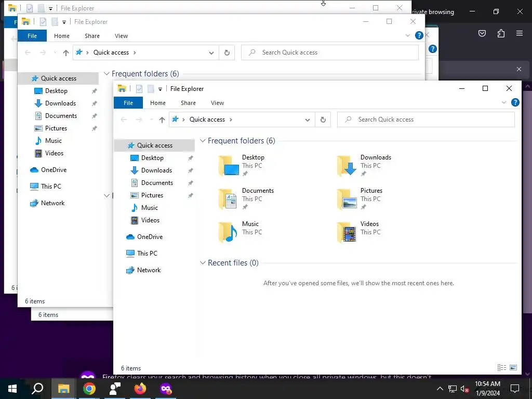Viewport: 532px width, 399px height.
Task: Click File Explorer taskbar icon
Action: pyautogui.click(x=63, y=389)
